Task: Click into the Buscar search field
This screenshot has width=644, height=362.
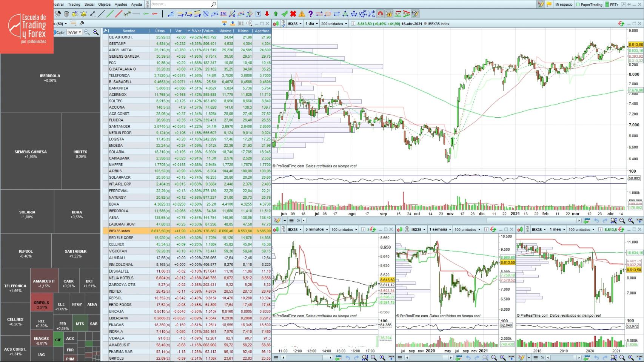Action: [180, 5]
